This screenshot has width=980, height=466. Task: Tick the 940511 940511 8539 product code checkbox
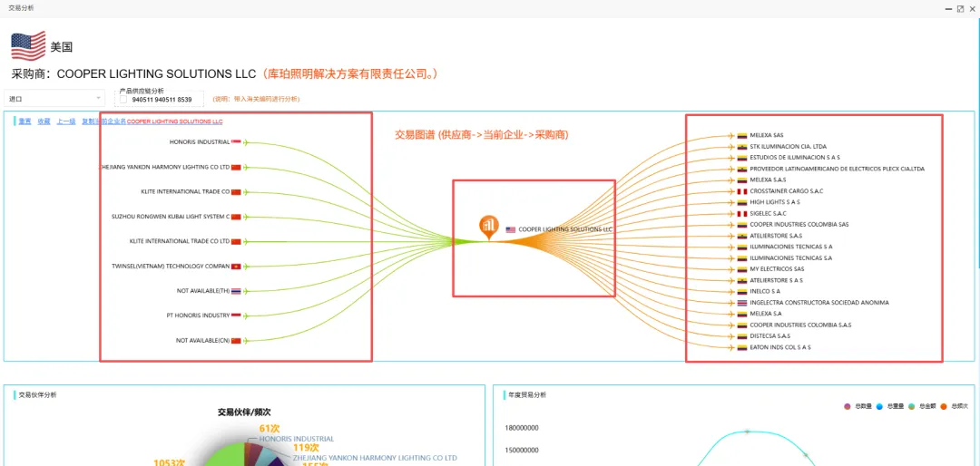[x=123, y=100]
